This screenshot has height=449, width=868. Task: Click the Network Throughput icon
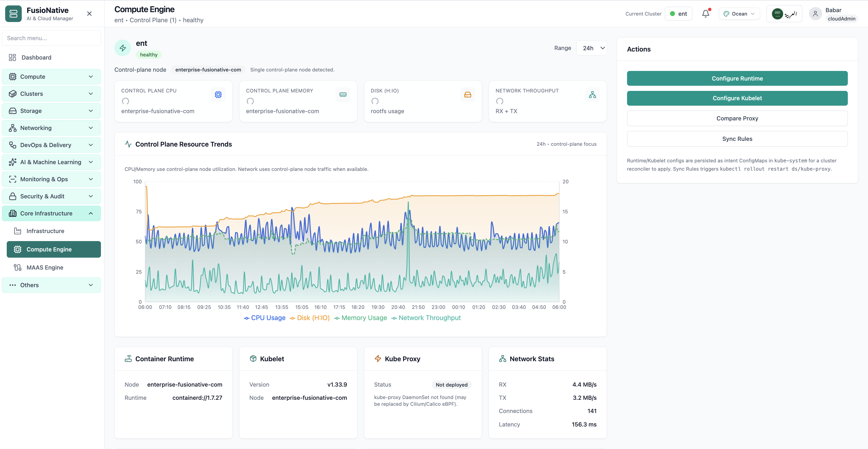tap(592, 95)
